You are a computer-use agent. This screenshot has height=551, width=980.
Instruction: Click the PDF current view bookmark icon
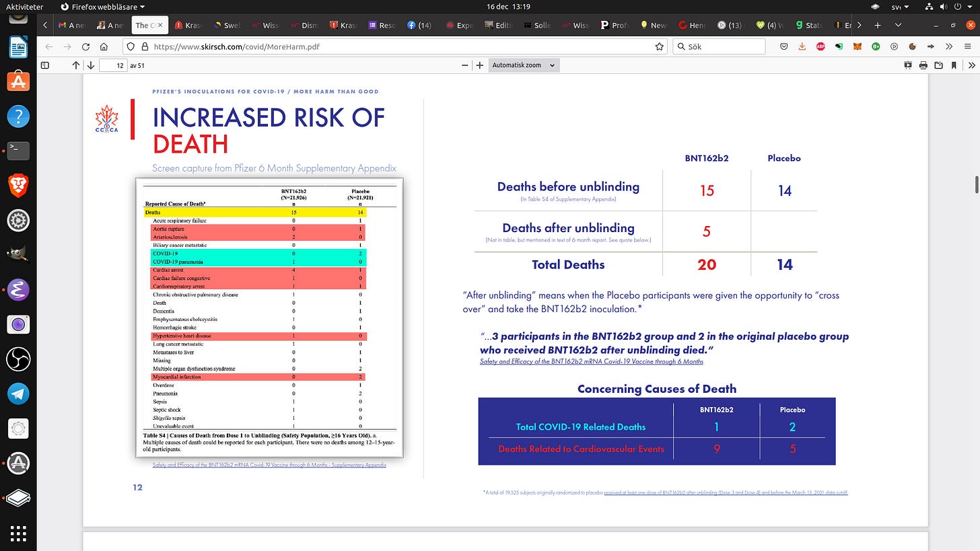pyautogui.click(x=954, y=65)
